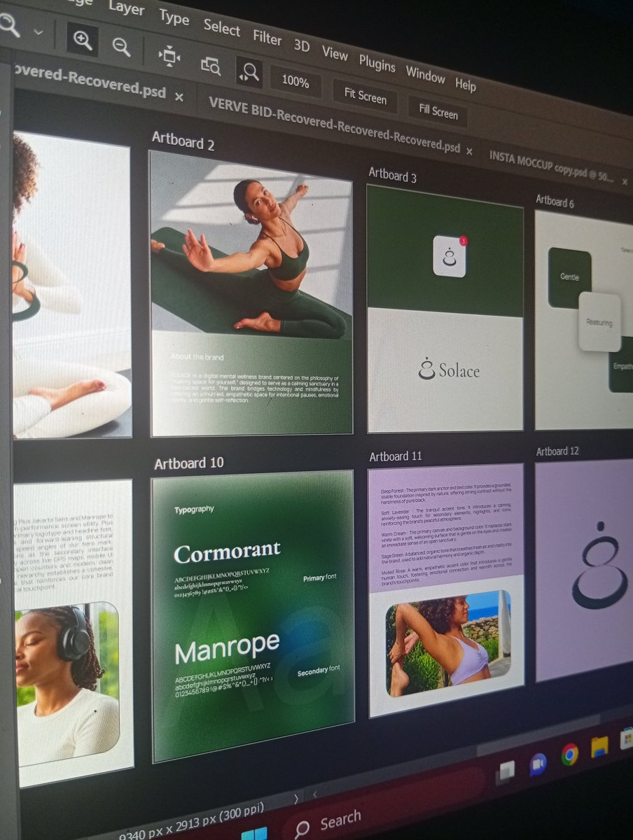Click the Solace symbol on Artboard 12

pyautogui.click(x=600, y=566)
